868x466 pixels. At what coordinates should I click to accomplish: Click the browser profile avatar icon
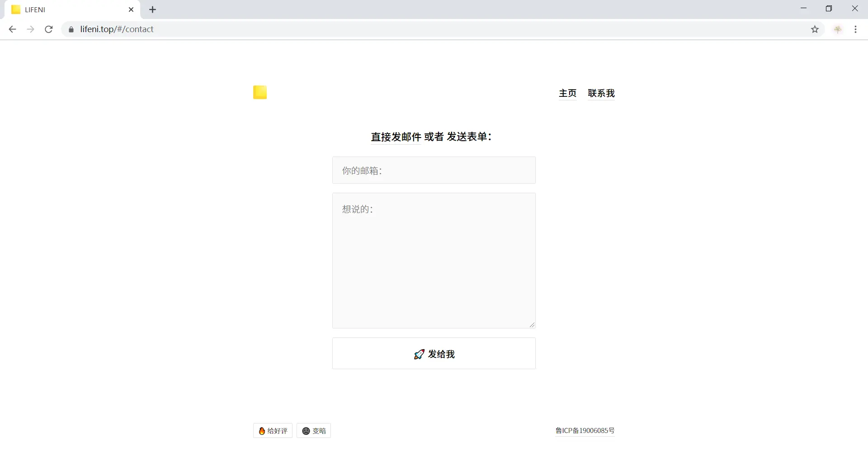[838, 29]
